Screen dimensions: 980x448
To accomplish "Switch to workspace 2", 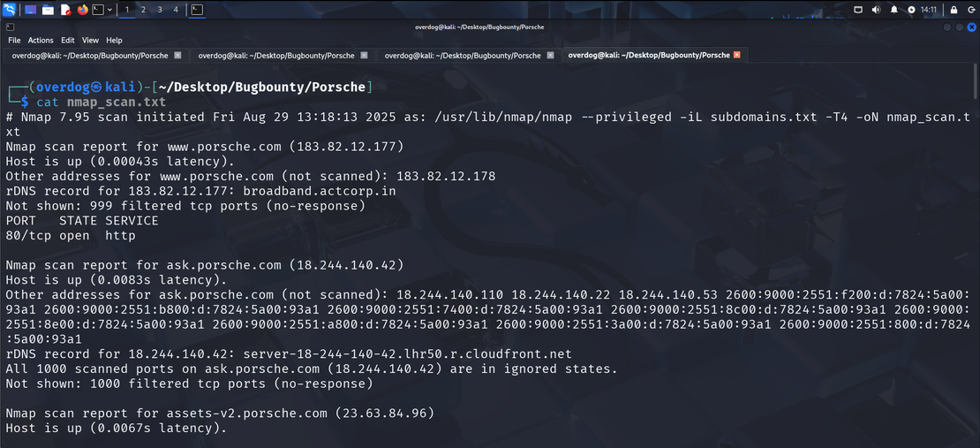I will pyautogui.click(x=143, y=10).
